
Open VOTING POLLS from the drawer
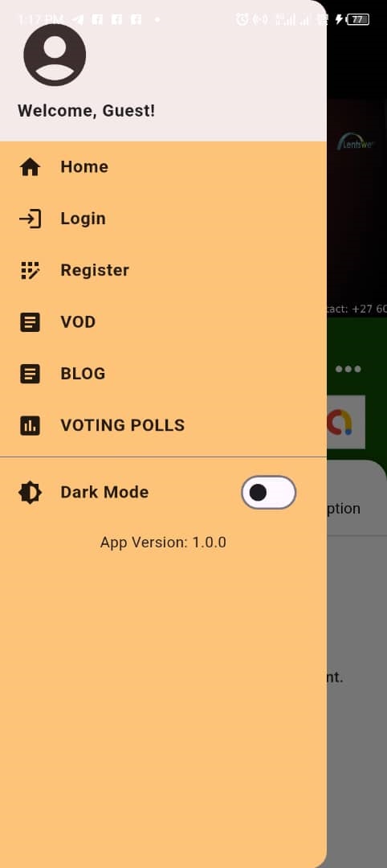(x=123, y=425)
